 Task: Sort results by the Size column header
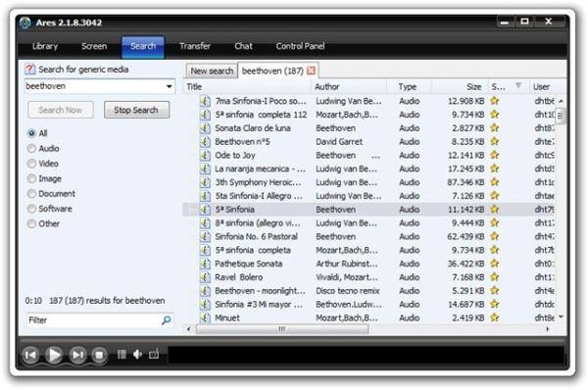point(460,86)
